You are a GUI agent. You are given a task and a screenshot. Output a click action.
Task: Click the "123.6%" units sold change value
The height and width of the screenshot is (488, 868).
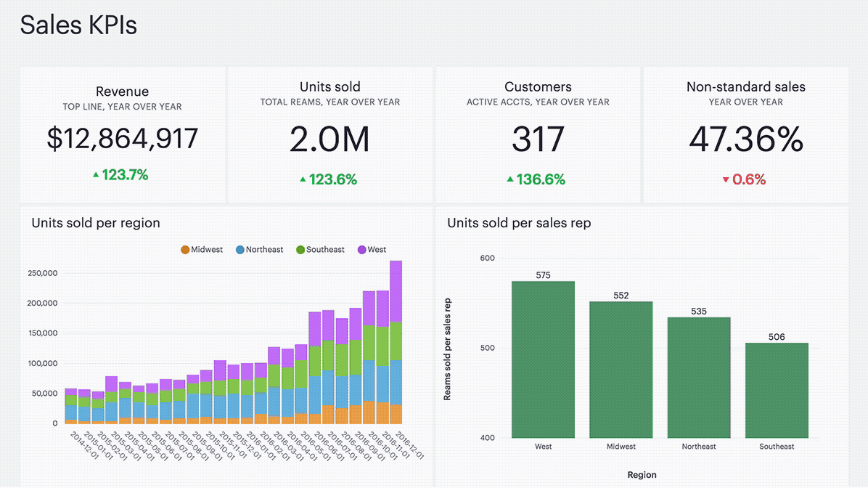(x=333, y=179)
